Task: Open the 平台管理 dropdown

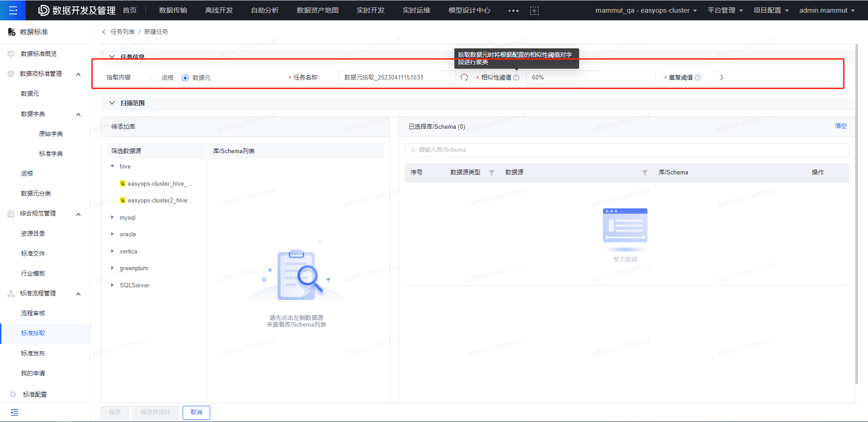Action: coord(725,10)
